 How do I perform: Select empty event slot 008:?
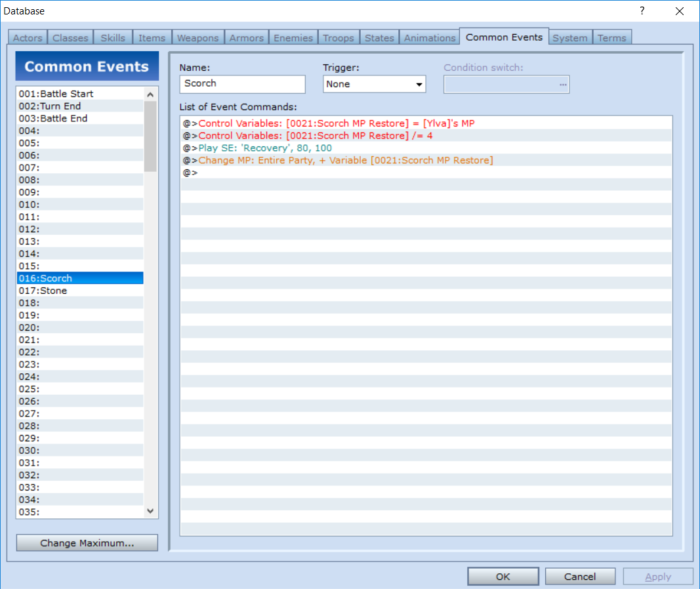tap(80, 180)
